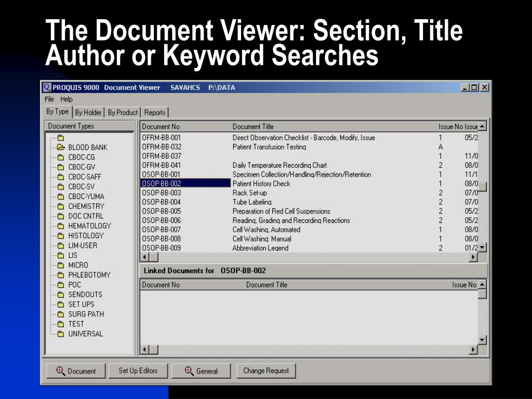Click the HISTOLOGY folder icon

(x=61, y=236)
